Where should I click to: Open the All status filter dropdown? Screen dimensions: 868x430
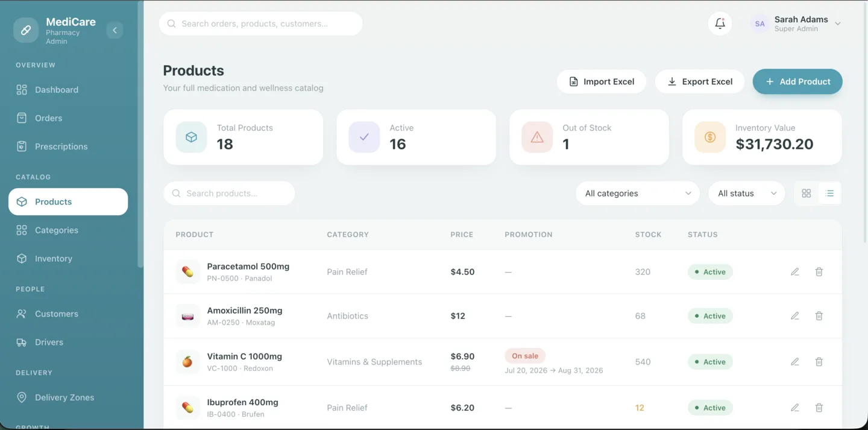click(x=747, y=194)
